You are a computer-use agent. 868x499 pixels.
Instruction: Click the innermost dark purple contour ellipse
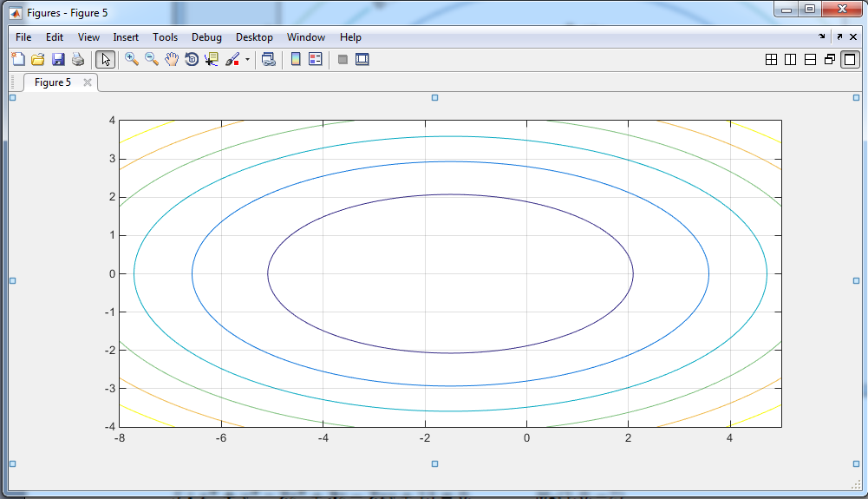coord(450,194)
